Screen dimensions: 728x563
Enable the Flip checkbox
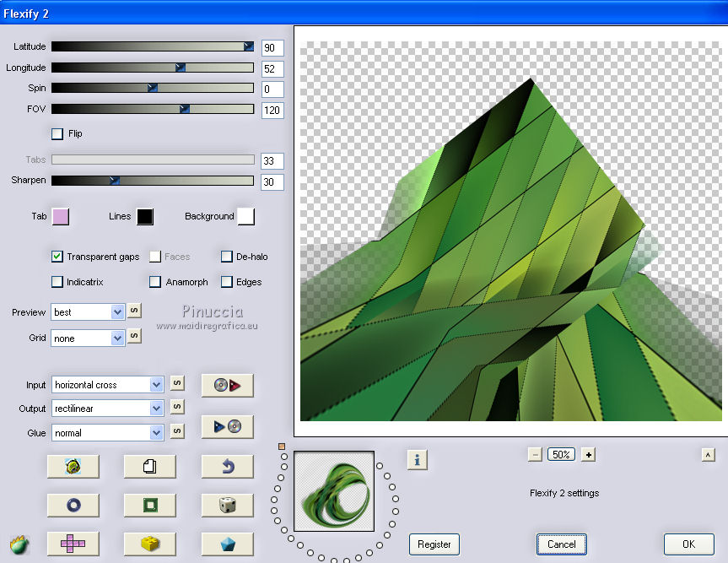(57, 133)
